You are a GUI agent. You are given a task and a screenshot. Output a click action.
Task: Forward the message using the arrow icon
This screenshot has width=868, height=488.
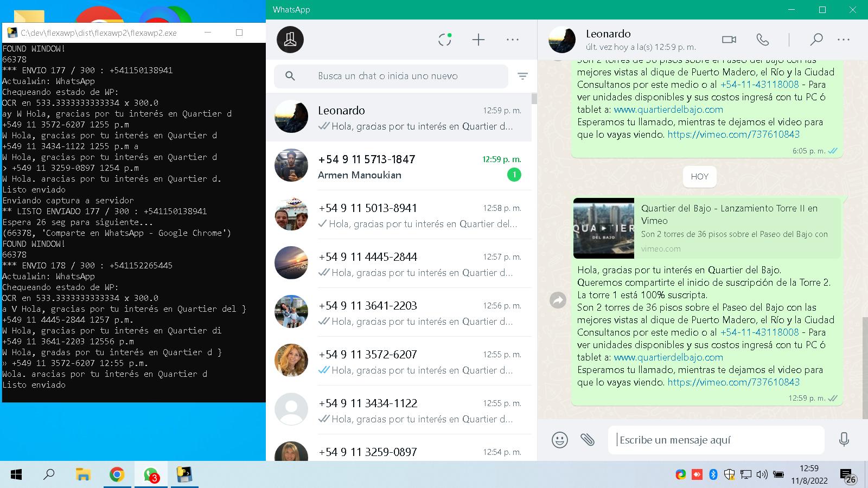[x=558, y=300]
